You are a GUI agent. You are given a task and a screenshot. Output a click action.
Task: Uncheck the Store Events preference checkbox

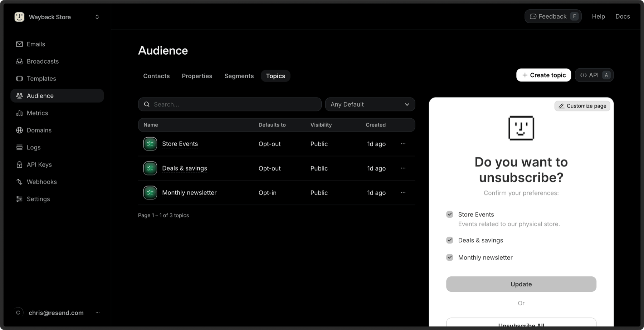(x=450, y=214)
